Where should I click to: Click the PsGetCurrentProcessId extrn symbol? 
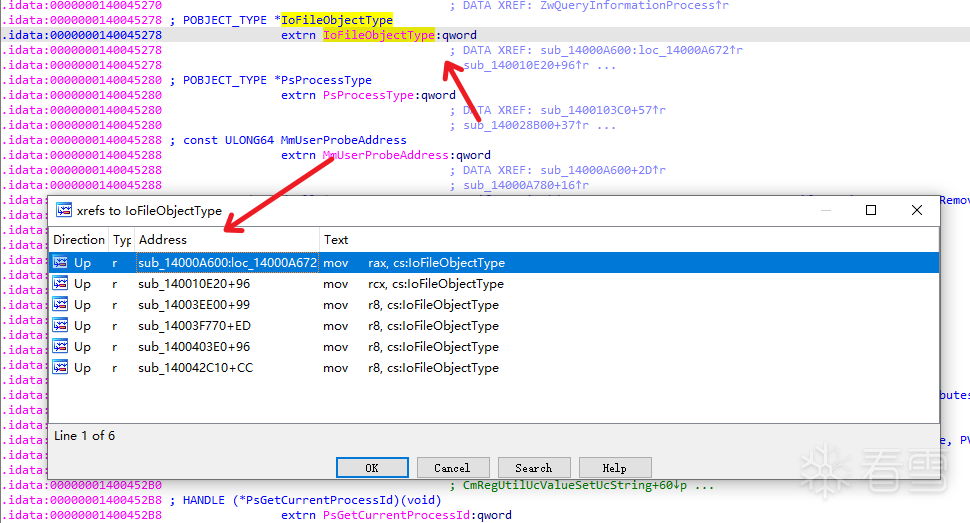click(x=397, y=515)
